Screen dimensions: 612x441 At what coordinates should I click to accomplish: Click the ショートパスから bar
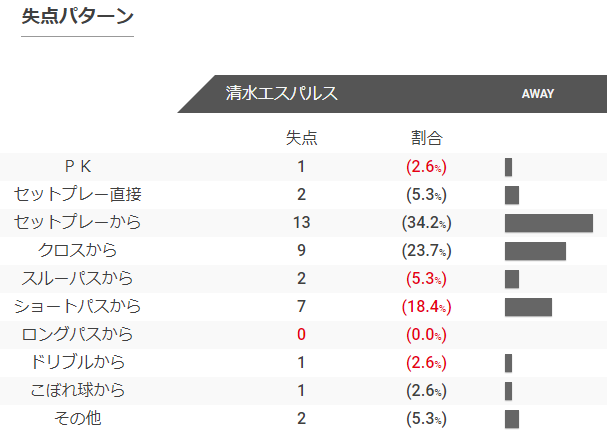528,307
